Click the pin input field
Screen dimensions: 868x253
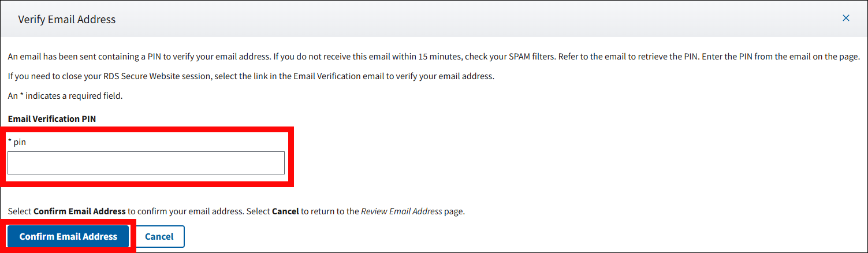146,163
